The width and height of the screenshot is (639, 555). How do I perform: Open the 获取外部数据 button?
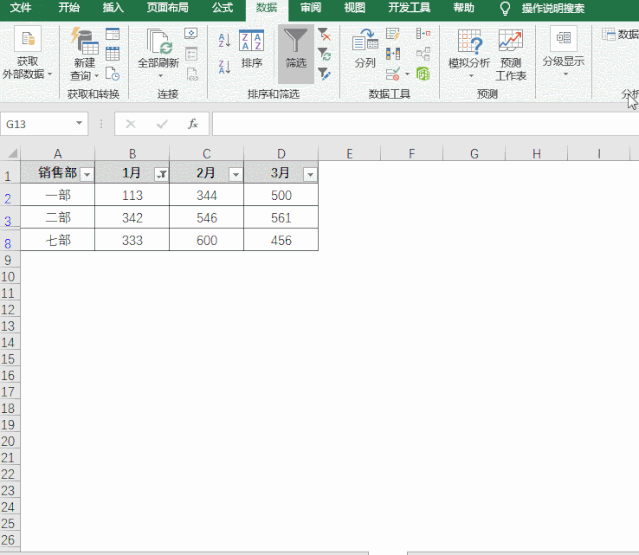(x=27, y=53)
